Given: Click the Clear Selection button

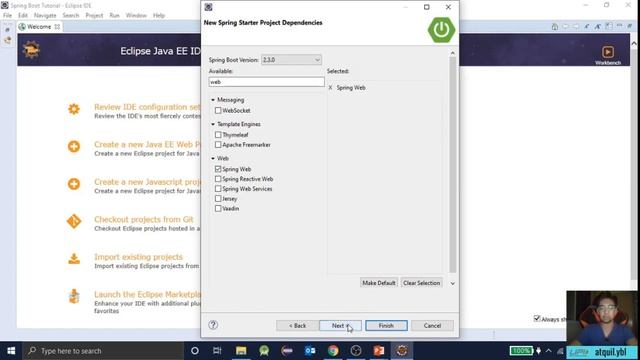Looking at the screenshot, I should pos(422,283).
